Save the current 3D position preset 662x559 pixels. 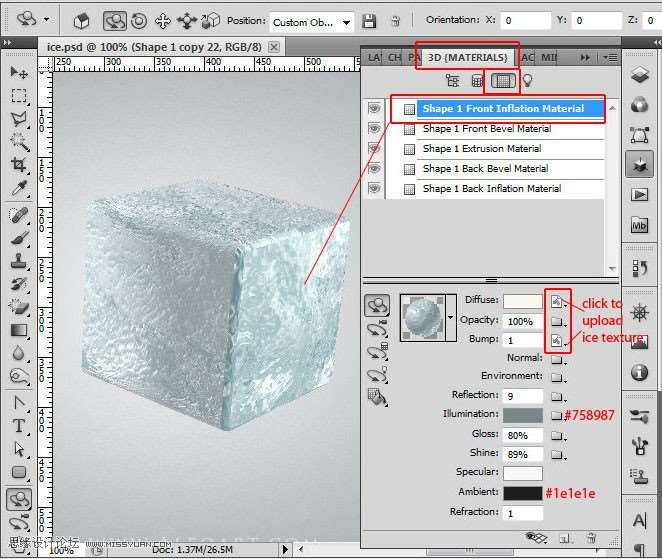click(369, 21)
